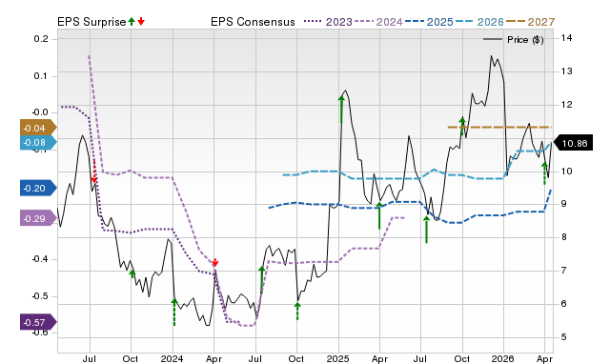
Task: Click the green beat arrow at July 2025
Action: (426, 230)
